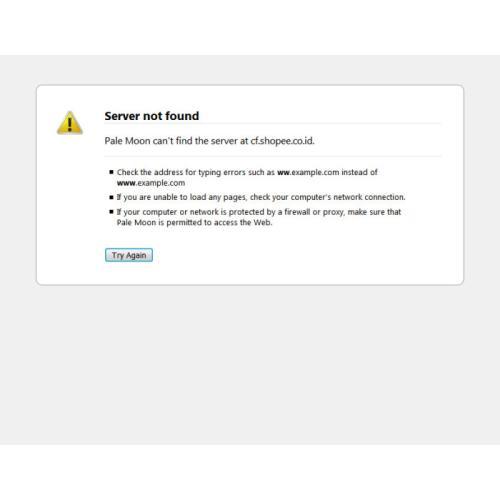Click the 'unable to load any pages' tip
The height and width of the screenshot is (500, 500).
click(x=261, y=197)
